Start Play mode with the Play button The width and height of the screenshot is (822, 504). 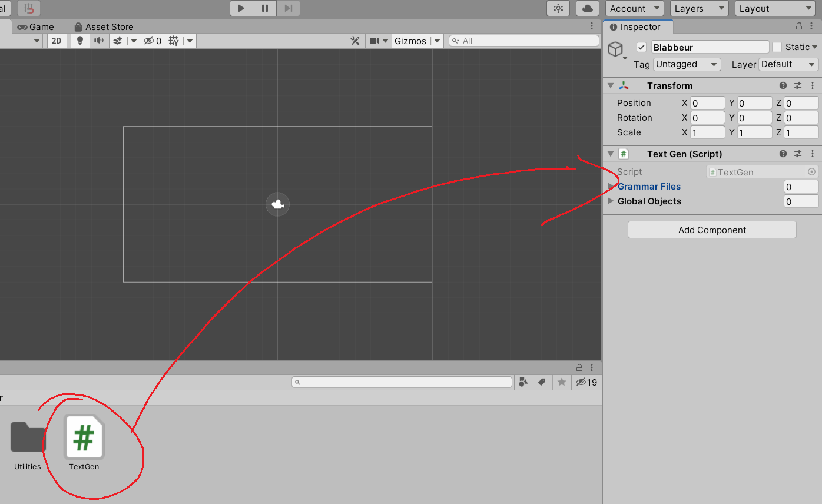241,8
